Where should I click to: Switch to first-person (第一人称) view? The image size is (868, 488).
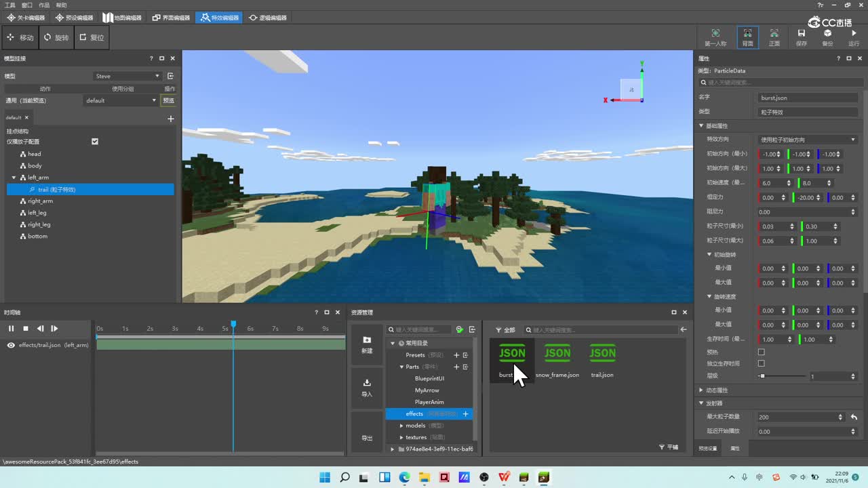[x=715, y=34]
